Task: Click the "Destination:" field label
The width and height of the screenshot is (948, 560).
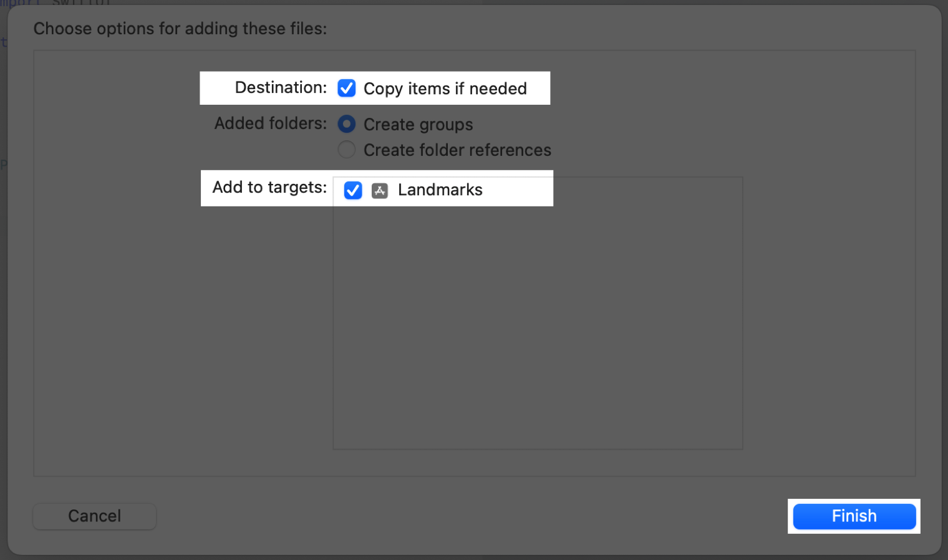Action: 281,88
